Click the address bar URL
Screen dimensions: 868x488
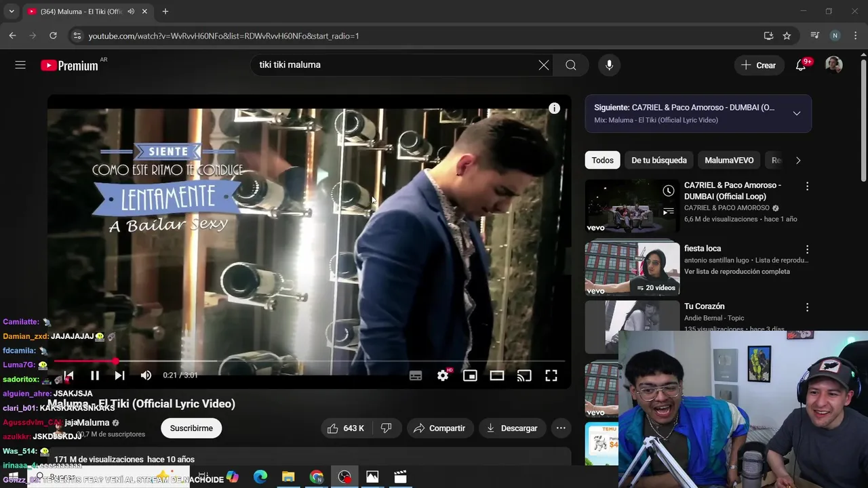pyautogui.click(x=224, y=36)
